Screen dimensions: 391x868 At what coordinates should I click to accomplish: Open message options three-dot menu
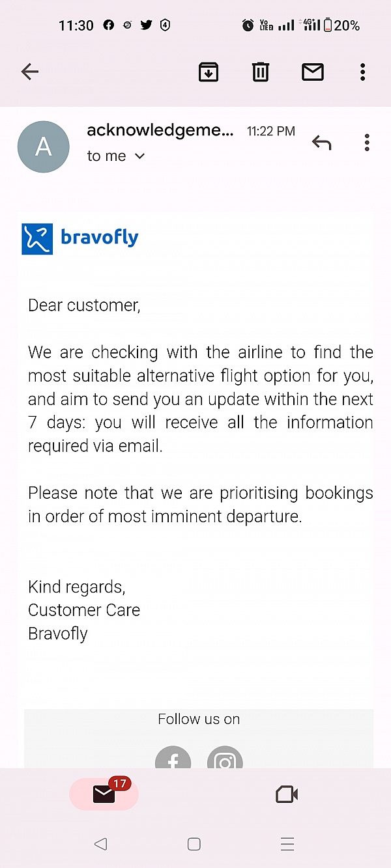tap(367, 142)
